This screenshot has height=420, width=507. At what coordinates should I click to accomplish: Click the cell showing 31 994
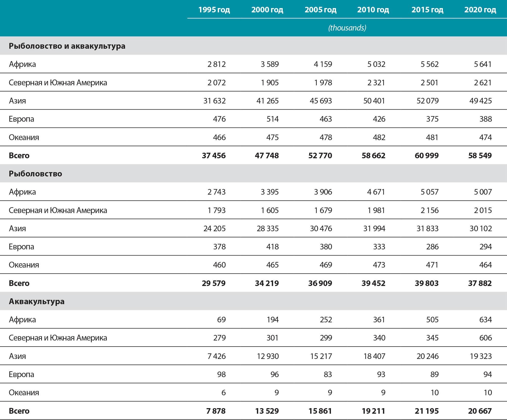tap(374, 228)
